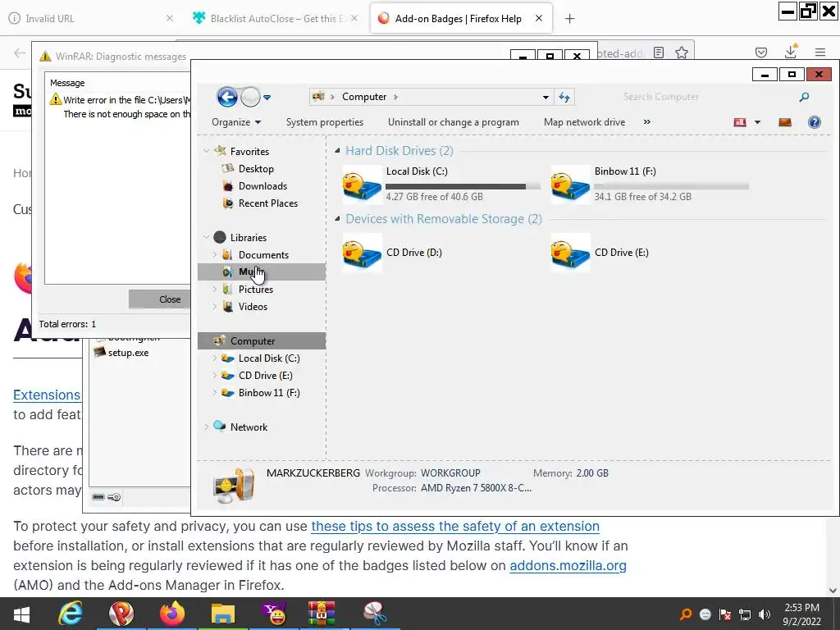This screenshot has width=840, height=630.
Task: Collapse the Libraries tree
Action: (206, 237)
